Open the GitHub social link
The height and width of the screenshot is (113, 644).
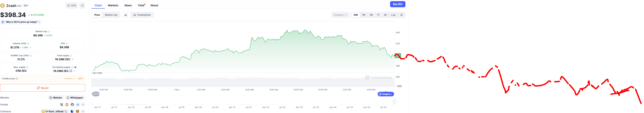click(72, 105)
